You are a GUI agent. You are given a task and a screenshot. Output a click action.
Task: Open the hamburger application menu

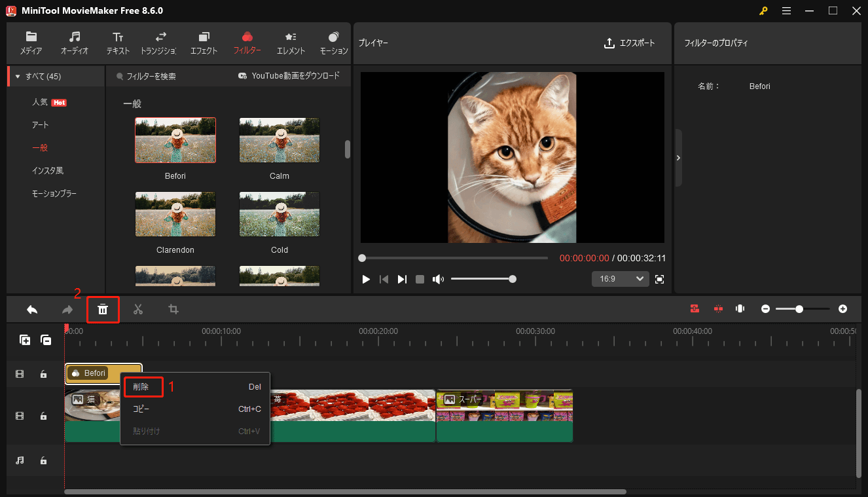[786, 10]
